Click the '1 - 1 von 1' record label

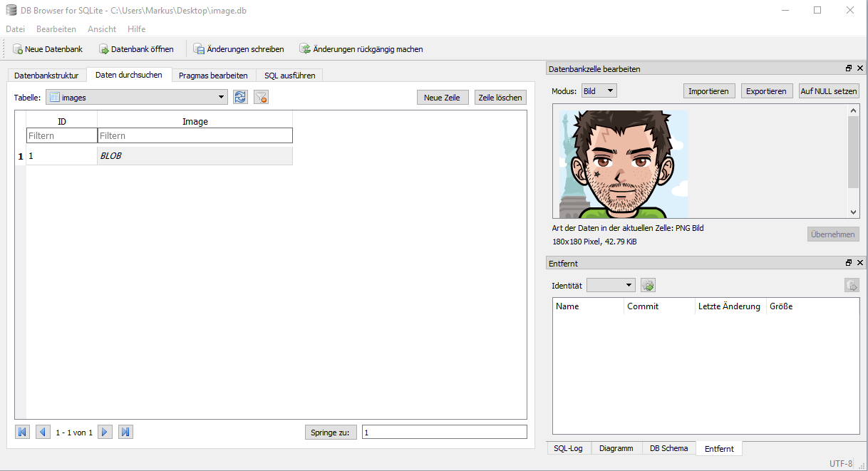pos(74,433)
